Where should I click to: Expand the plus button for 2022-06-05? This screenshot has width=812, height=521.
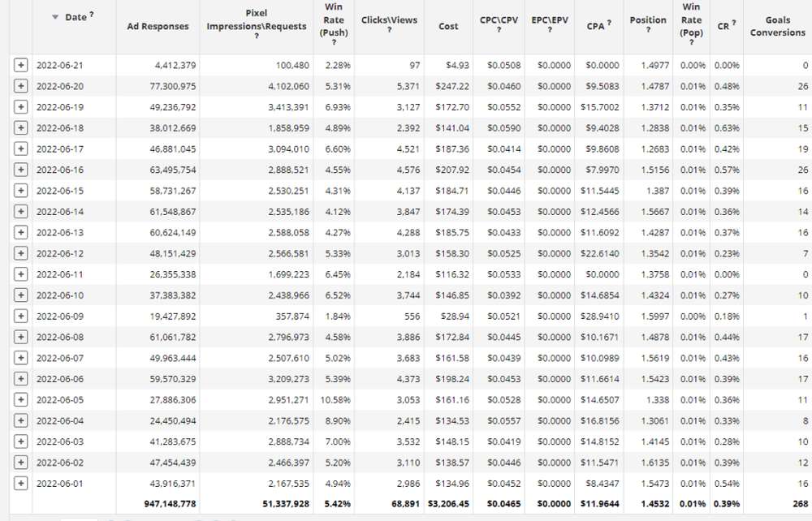pyautogui.click(x=20, y=399)
